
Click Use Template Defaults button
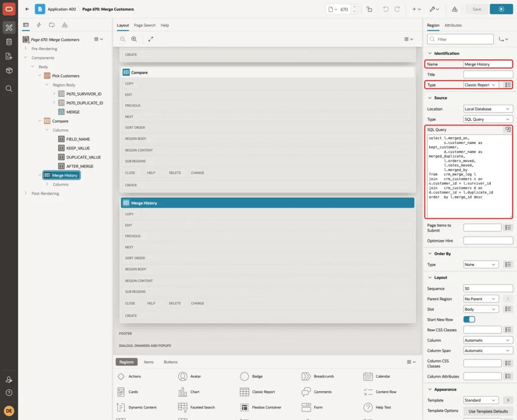(x=488, y=411)
